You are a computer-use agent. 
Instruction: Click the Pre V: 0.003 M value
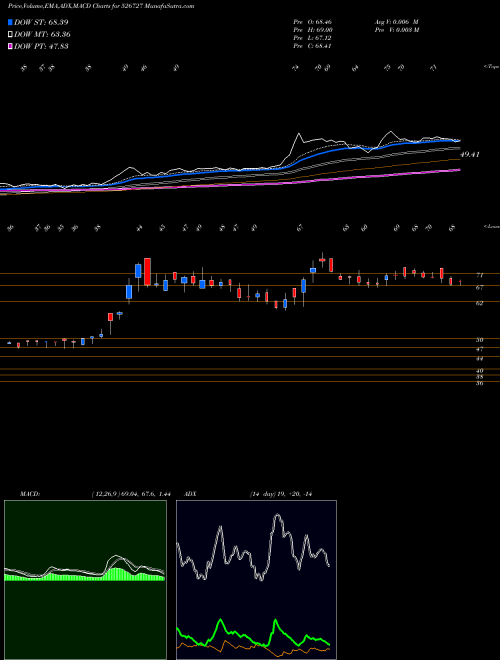tap(396, 30)
